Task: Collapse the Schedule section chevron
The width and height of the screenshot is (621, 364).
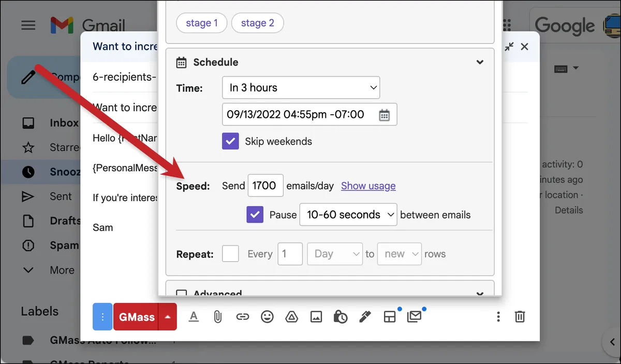Action: 480,62
